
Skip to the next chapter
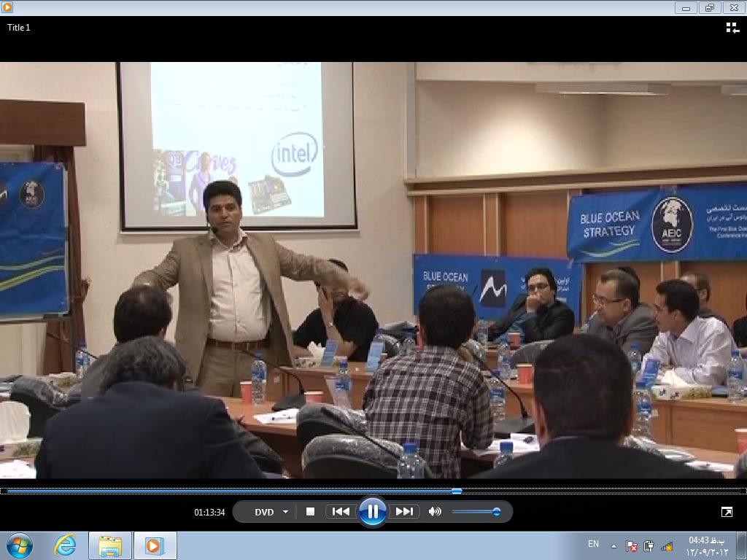(404, 511)
